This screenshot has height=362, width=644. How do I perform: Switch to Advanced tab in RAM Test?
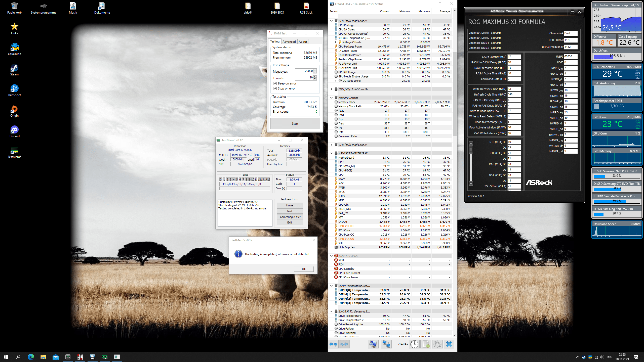(289, 42)
